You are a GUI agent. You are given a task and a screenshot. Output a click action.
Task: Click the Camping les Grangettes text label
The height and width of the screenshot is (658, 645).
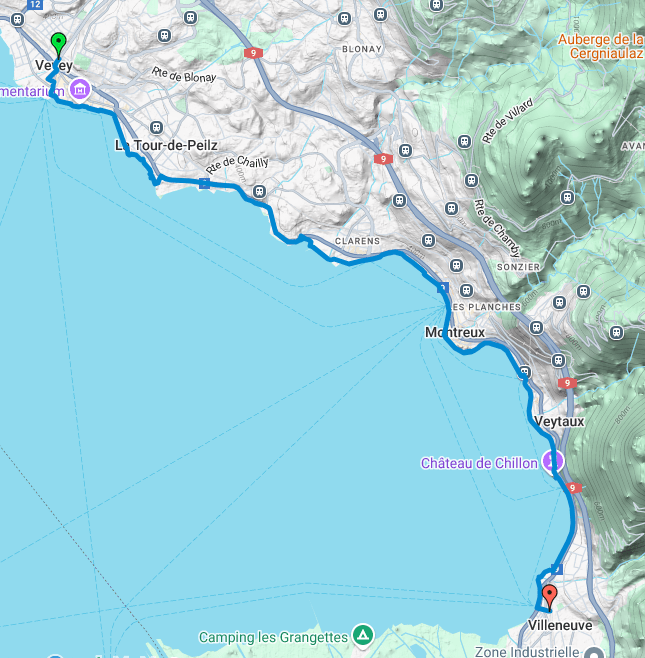pyautogui.click(x=273, y=637)
